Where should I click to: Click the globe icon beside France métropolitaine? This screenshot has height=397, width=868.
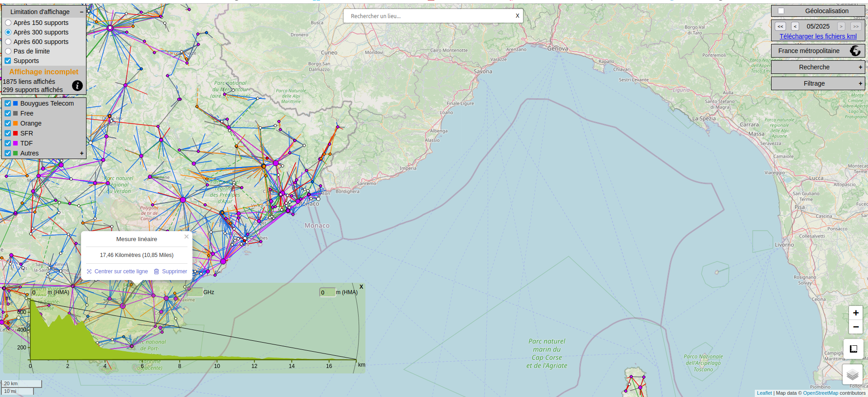855,51
